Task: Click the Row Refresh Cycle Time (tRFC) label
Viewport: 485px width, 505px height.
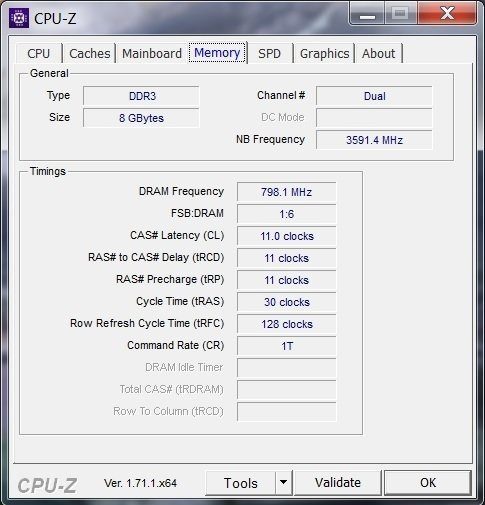Action: (147, 323)
